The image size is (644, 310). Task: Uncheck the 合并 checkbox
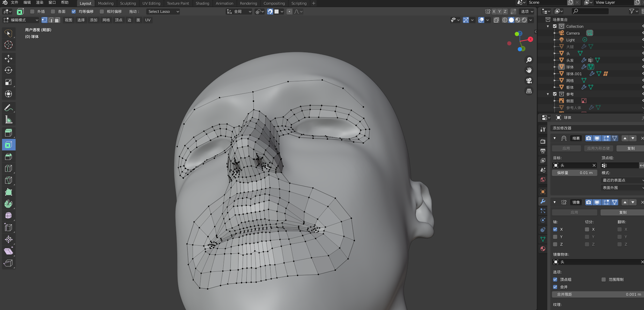tap(555, 287)
